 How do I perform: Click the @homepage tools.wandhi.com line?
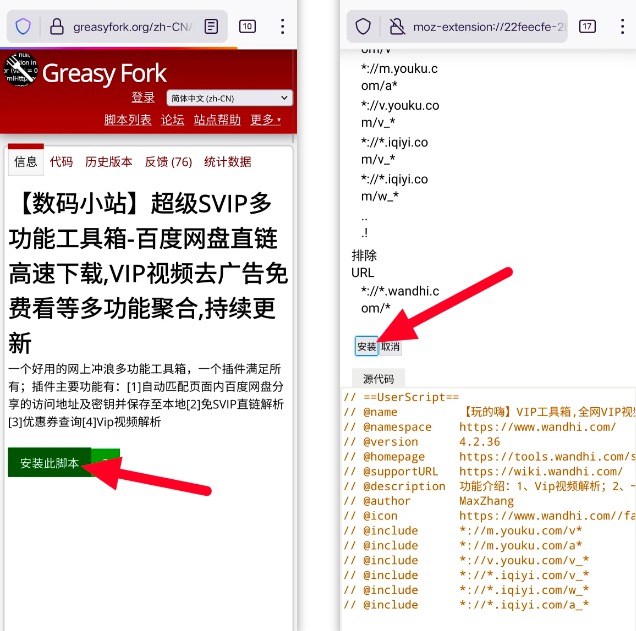coord(489,457)
